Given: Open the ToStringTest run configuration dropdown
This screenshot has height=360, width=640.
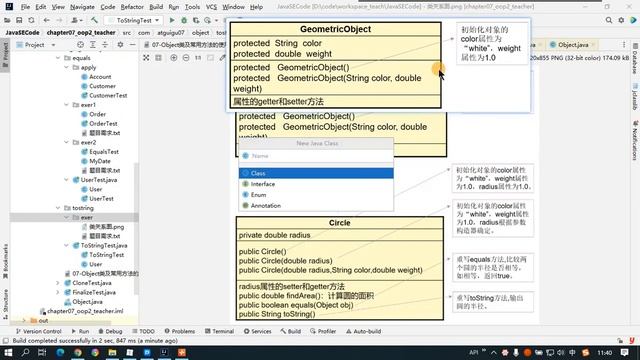Looking at the screenshot, I should pos(133,20).
